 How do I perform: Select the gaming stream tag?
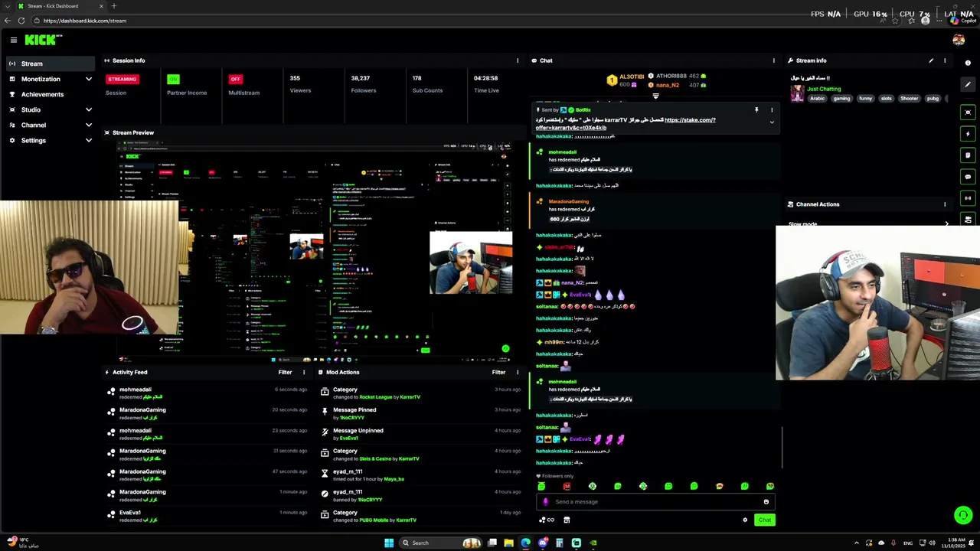841,99
